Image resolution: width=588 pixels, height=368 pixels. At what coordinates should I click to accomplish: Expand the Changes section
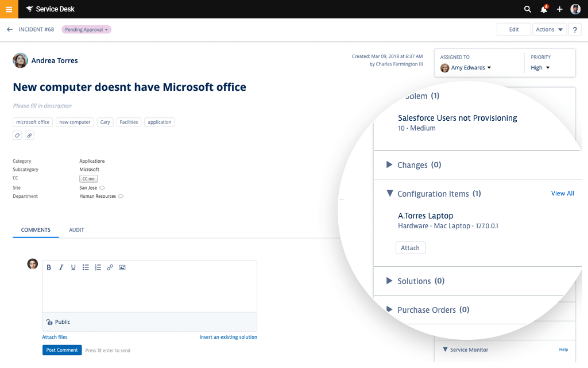[390, 165]
